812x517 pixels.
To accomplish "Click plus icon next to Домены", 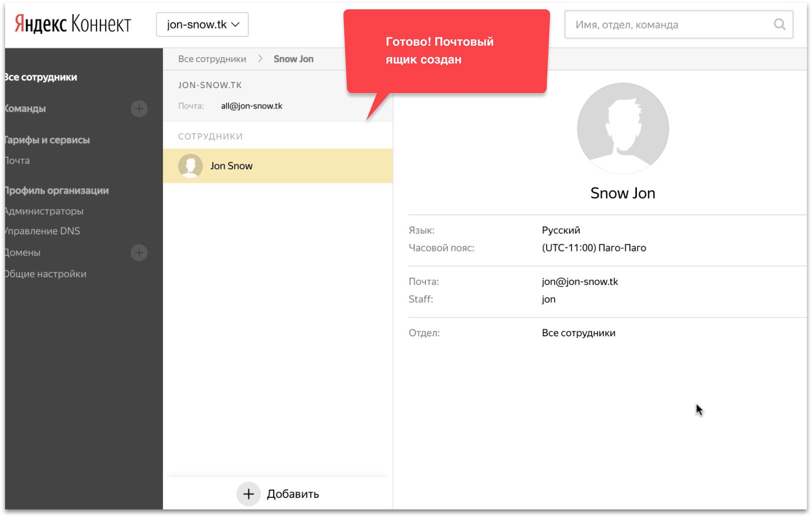I will pos(139,253).
